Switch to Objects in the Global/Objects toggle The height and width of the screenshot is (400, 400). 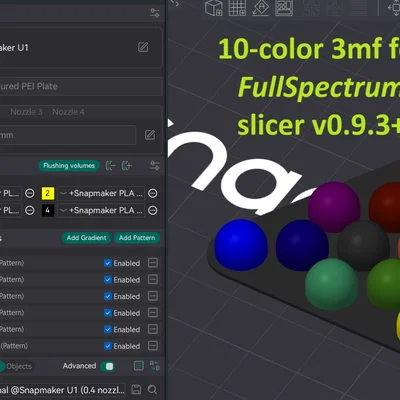19,366
